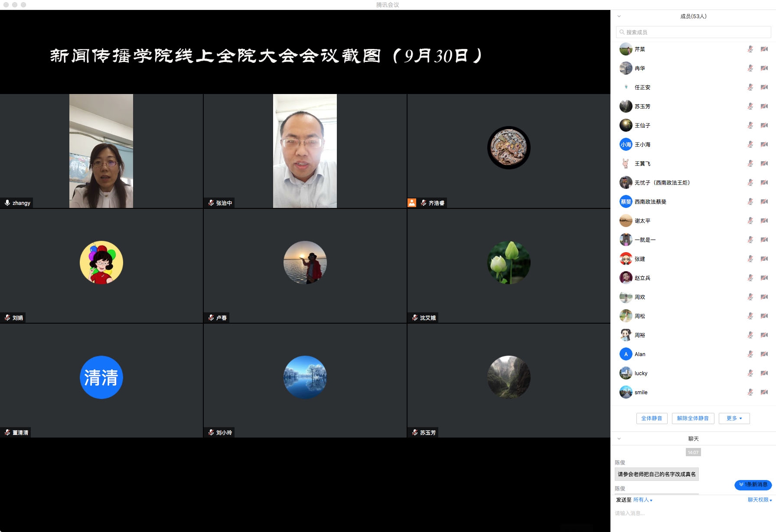The height and width of the screenshot is (532, 776).
Task: Select 张治中's video thumbnail
Action: (305, 151)
